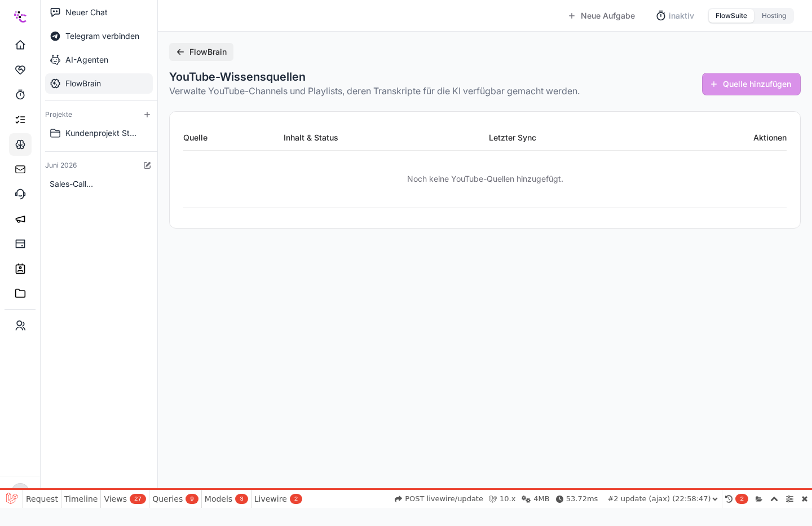
Task: Switch to FlowSuite mode
Action: pos(731,16)
